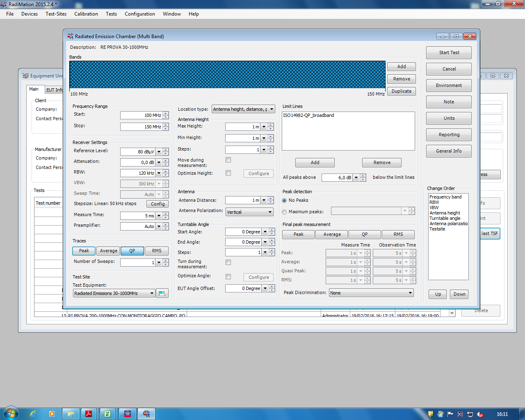Switch to Main tab in Equipment window
Image resolution: width=525 pixels, height=420 pixels.
pos(34,89)
